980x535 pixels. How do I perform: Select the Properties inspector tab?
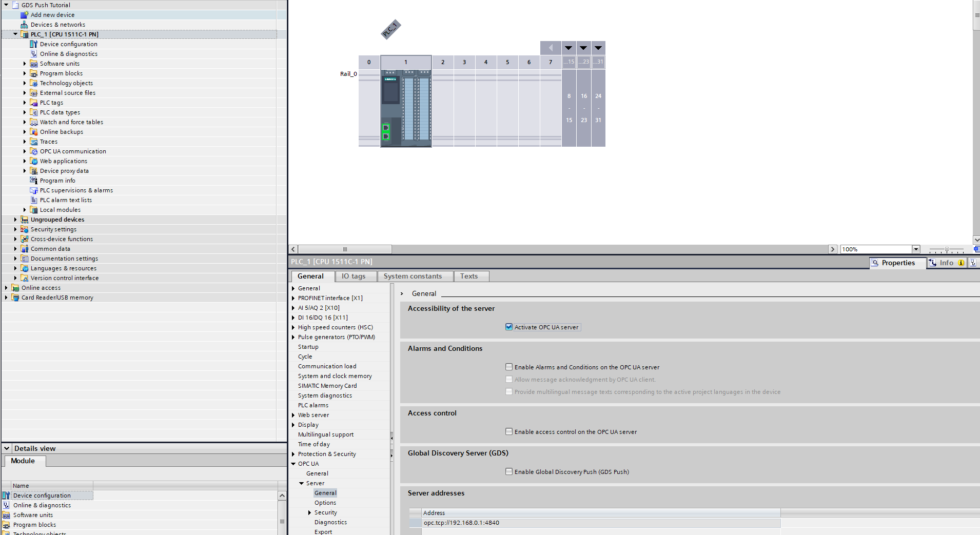[898, 263]
